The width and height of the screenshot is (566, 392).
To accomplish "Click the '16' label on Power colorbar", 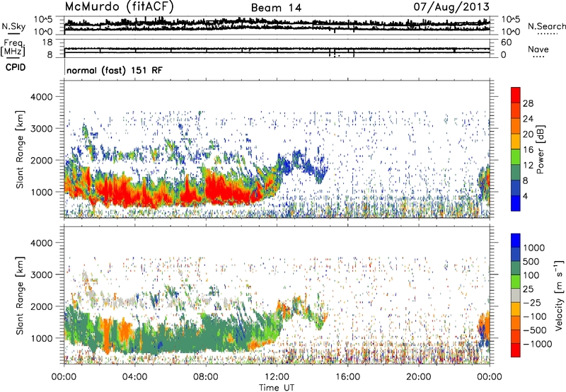I will click(x=528, y=150).
